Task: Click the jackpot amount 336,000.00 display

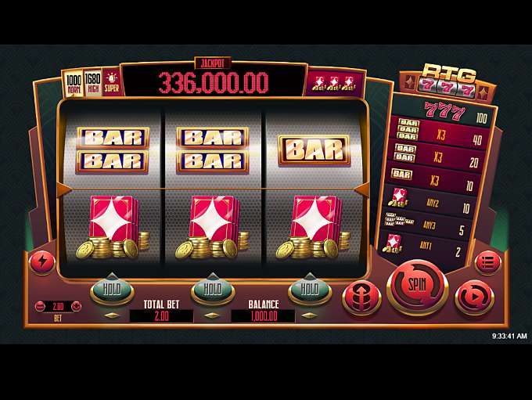Action: pos(214,83)
